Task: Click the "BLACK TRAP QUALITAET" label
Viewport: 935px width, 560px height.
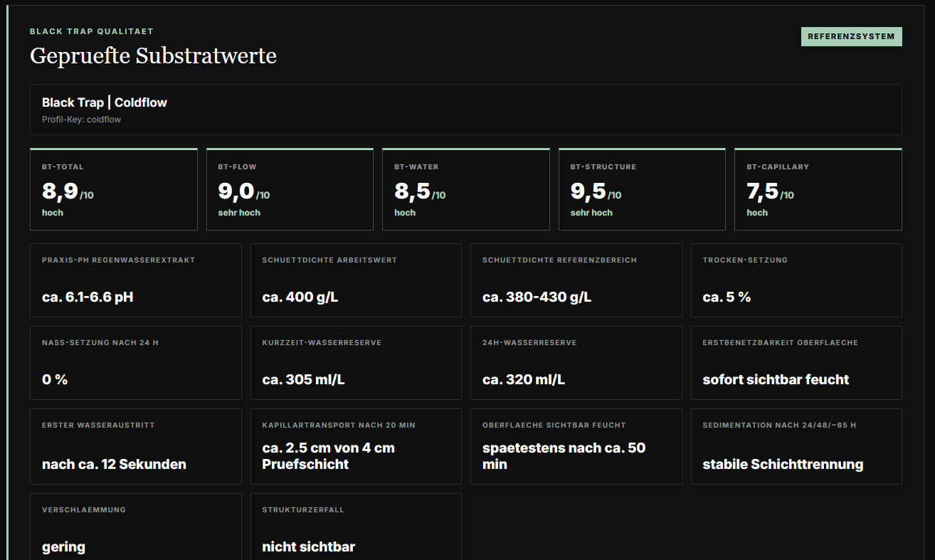Action: (x=92, y=31)
